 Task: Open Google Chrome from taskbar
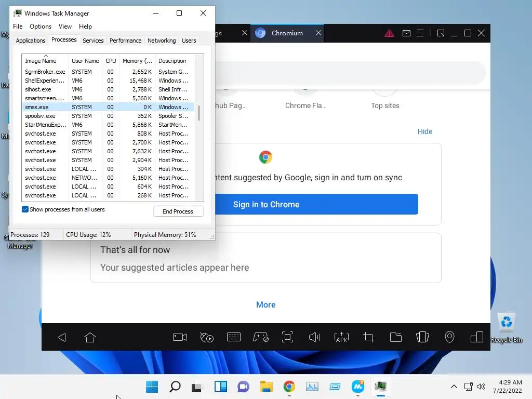(289, 387)
